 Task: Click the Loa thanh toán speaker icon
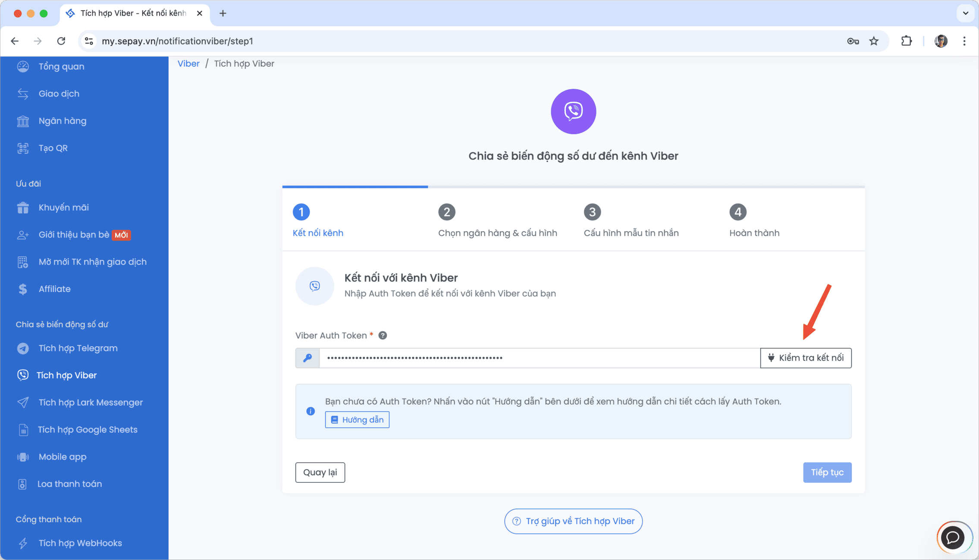(23, 484)
